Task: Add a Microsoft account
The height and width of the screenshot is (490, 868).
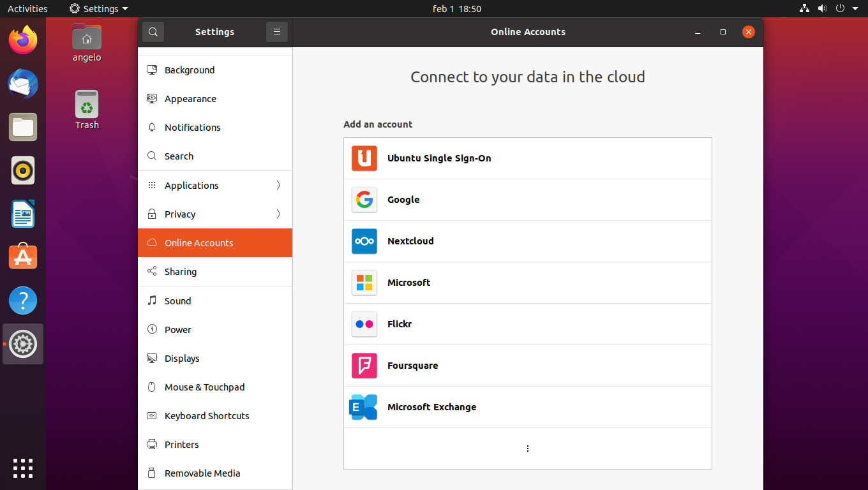Action: click(x=528, y=283)
